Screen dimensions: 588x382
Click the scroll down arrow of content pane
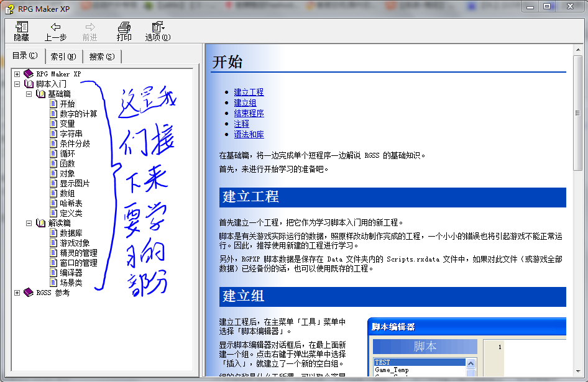coord(577,371)
